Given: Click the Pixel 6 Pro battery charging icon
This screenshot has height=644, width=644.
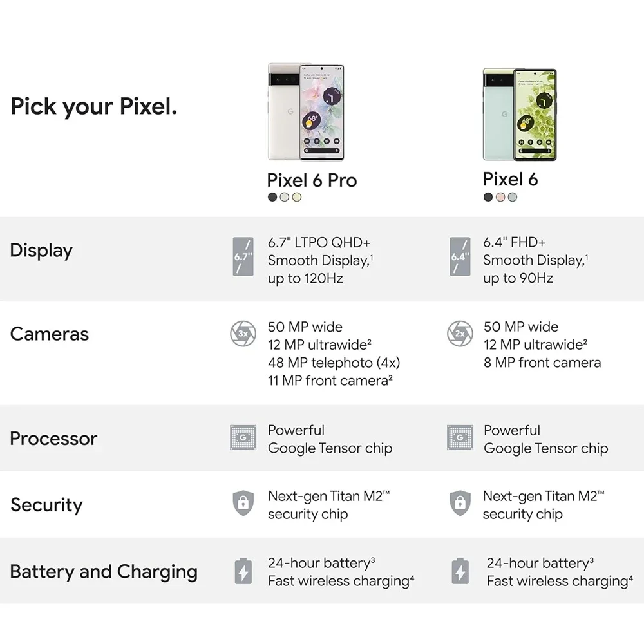Looking at the screenshot, I should [x=243, y=571].
